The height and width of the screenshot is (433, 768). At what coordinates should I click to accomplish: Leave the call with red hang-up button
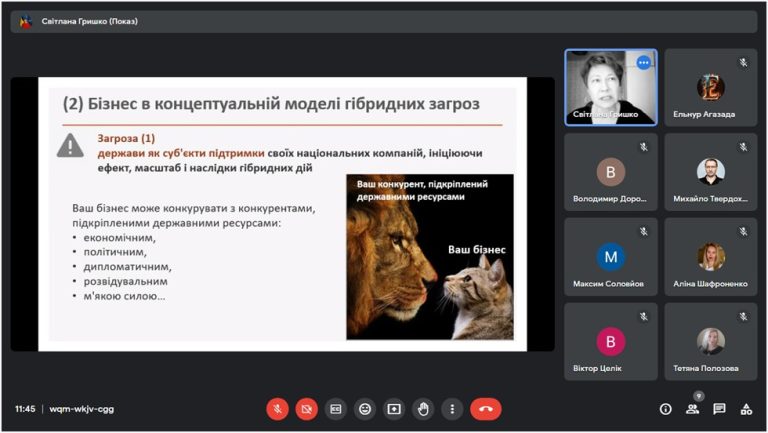pos(486,409)
